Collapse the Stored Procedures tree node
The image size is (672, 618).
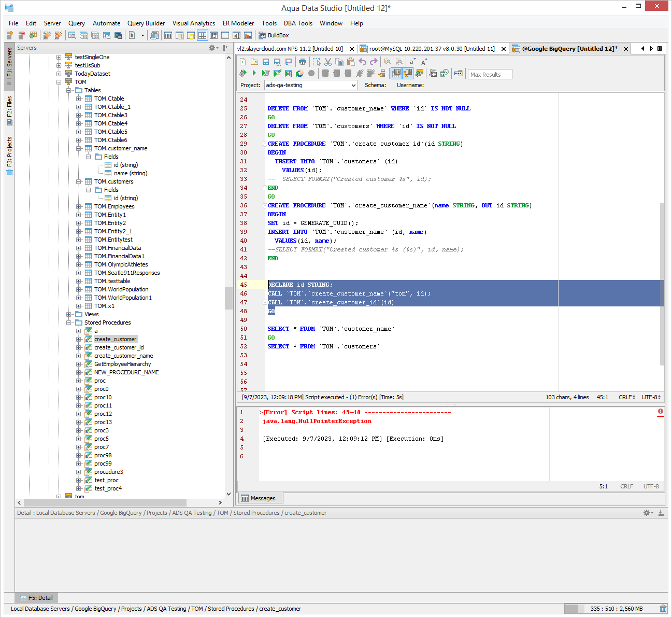click(69, 322)
